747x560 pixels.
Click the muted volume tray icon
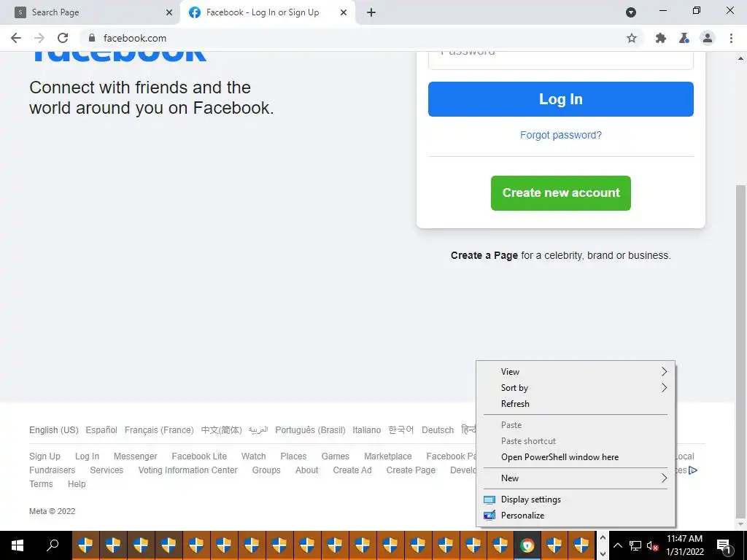(x=653, y=545)
